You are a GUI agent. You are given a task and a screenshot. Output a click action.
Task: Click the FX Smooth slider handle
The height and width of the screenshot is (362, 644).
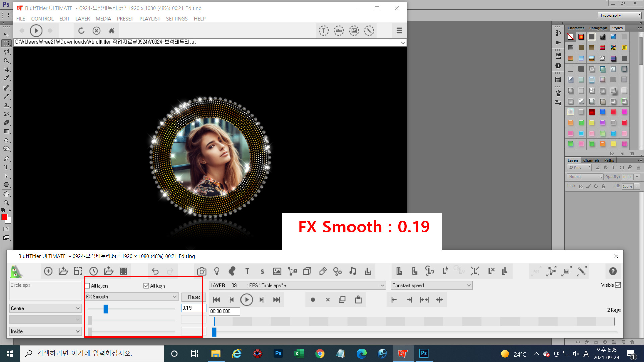coord(106,309)
